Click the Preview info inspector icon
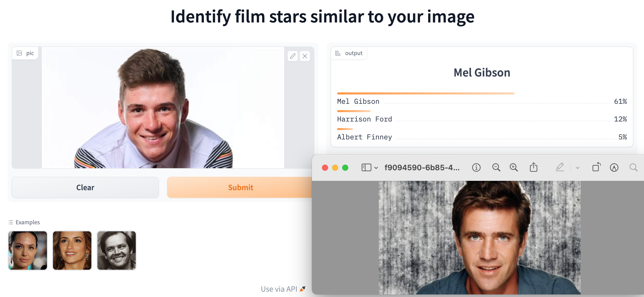Viewport: 644px width, 297px height. (x=476, y=167)
